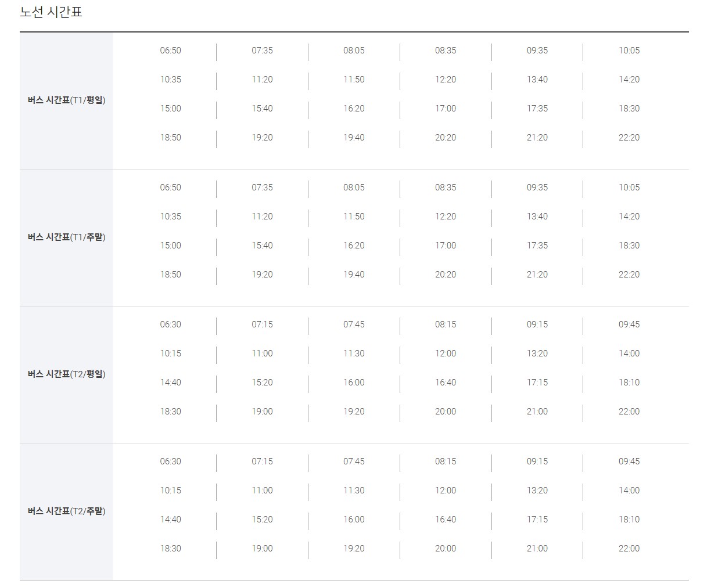Screen dimensions: 711x588
Task: Pick 18:50 in the T1/주말 timetable
Action: tap(171, 275)
